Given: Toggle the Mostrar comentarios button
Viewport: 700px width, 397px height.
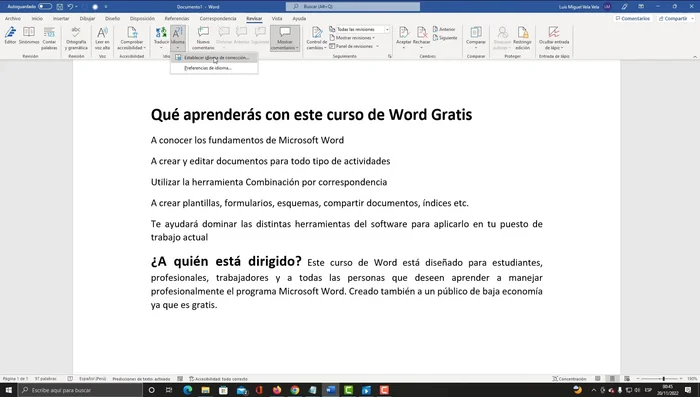Looking at the screenshot, I should pos(285,38).
